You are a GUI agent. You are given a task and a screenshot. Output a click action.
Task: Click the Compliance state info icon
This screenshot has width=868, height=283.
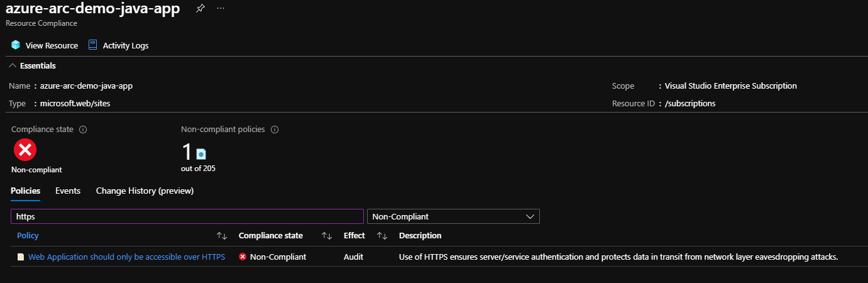coord(83,130)
